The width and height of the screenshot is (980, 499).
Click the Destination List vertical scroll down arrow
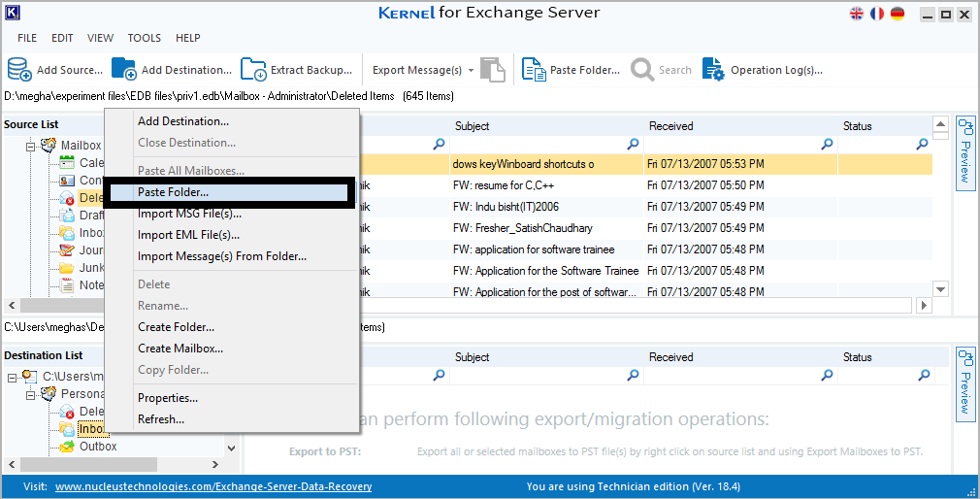[231, 448]
